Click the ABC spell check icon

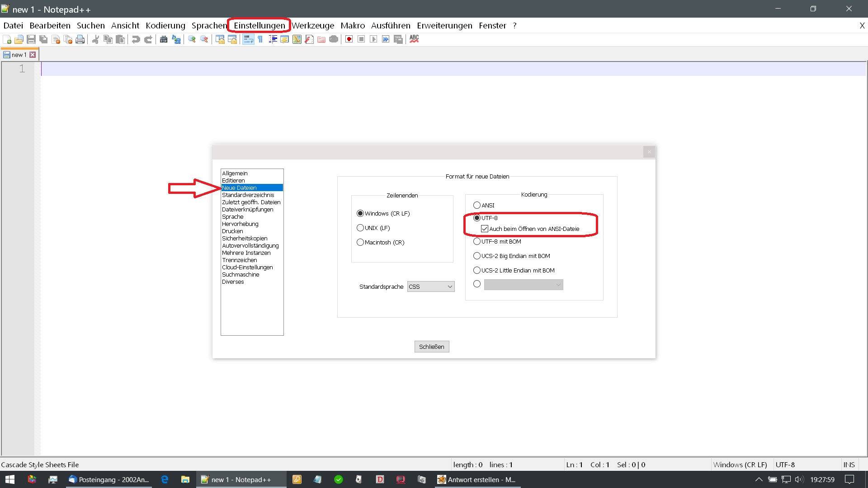point(414,39)
